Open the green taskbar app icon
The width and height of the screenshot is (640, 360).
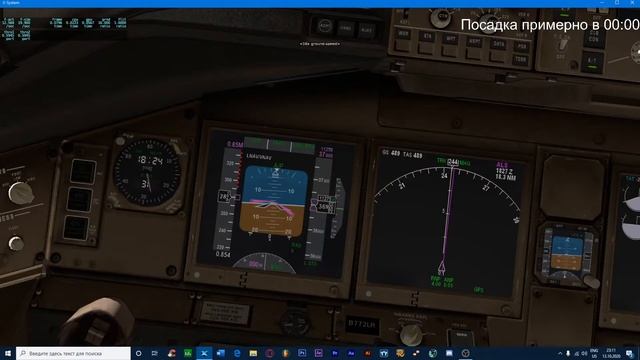[x=188, y=353]
